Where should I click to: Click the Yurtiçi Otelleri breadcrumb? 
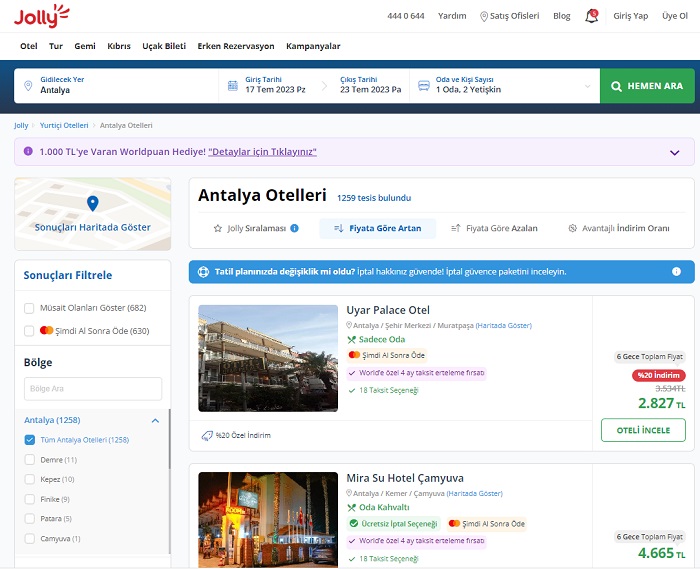64,125
